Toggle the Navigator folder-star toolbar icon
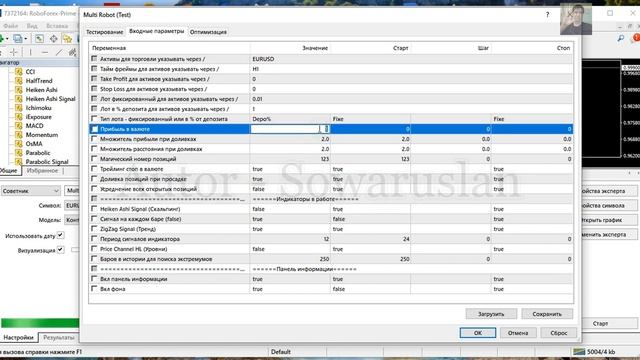Viewport: 640px width, 360px height. 67,39
